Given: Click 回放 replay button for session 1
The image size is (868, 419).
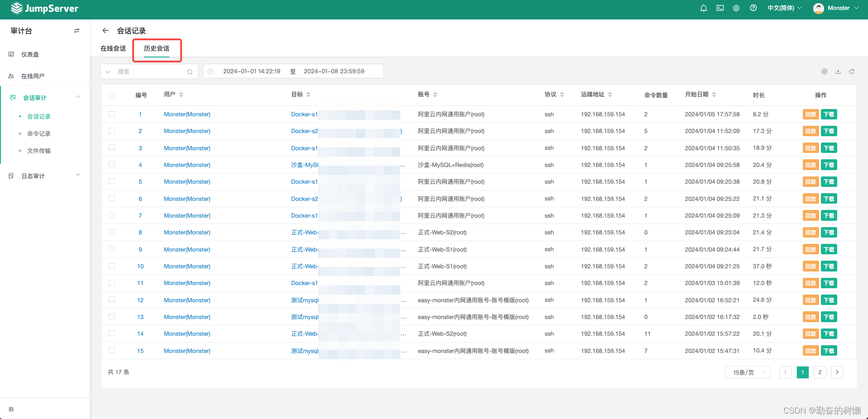Looking at the screenshot, I should (x=810, y=114).
